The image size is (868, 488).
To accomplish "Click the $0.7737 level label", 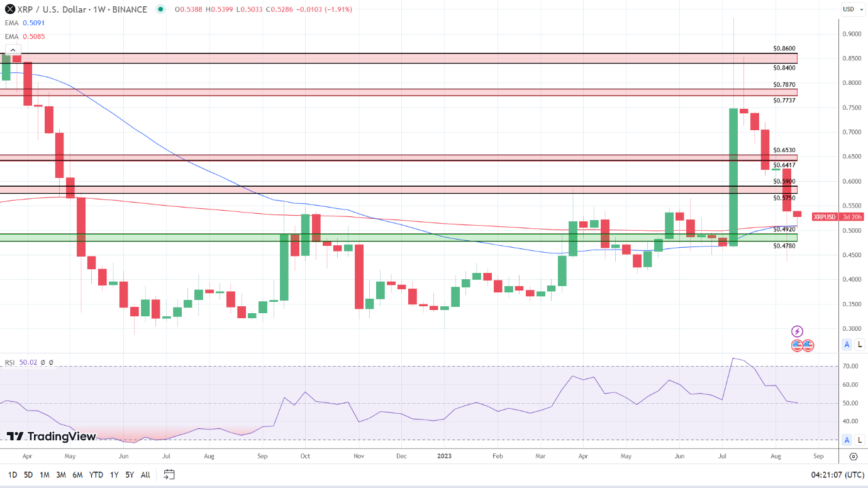I will pos(784,100).
